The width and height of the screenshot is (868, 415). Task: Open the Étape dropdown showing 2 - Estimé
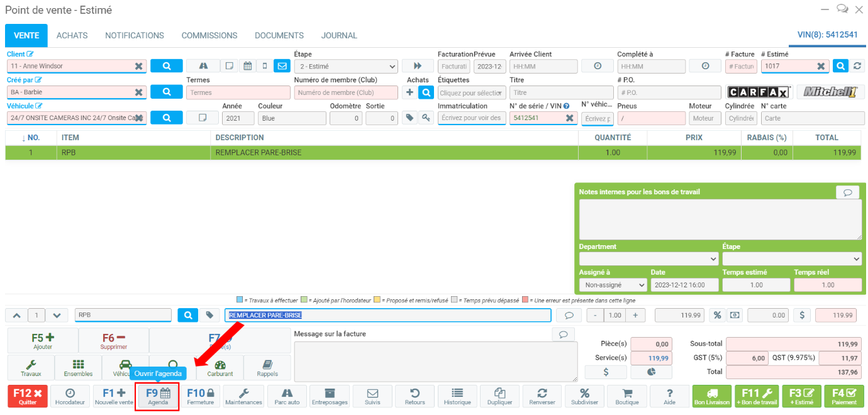coord(346,66)
